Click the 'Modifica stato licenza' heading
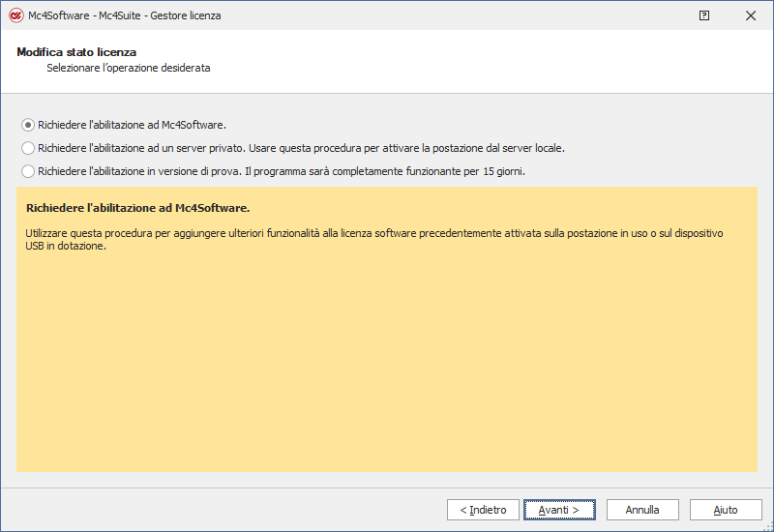This screenshot has width=774, height=532. coord(76,52)
